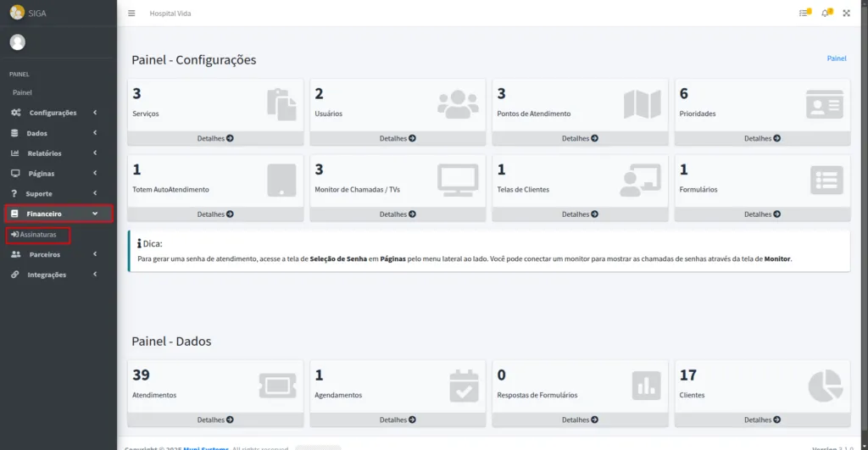Open Detalhes for Atendimentos card

pos(215,419)
